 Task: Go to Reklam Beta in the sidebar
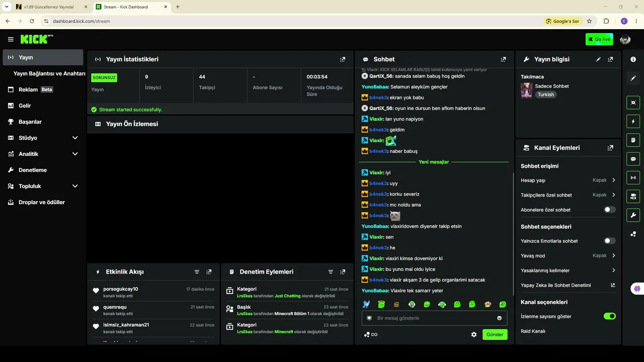click(x=43, y=89)
